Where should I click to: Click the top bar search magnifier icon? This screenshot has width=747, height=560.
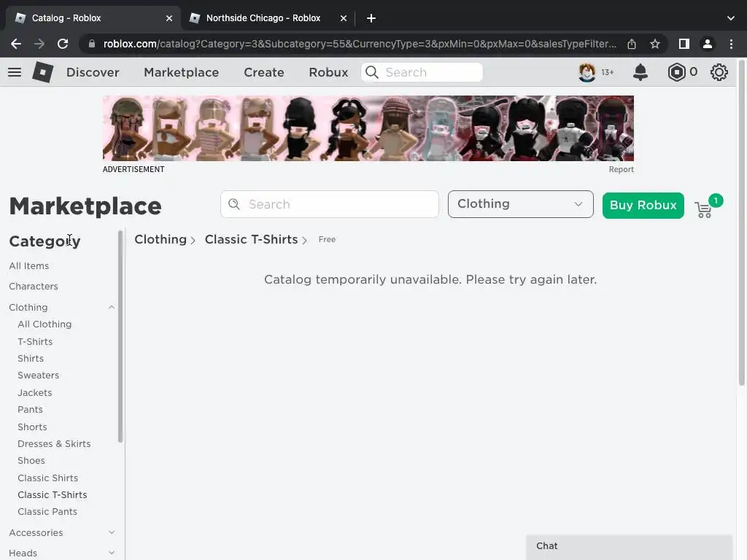(x=372, y=72)
